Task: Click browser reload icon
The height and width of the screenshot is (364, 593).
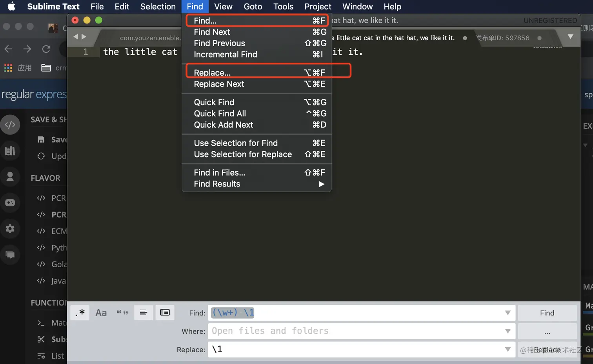Action: (x=46, y=49)
